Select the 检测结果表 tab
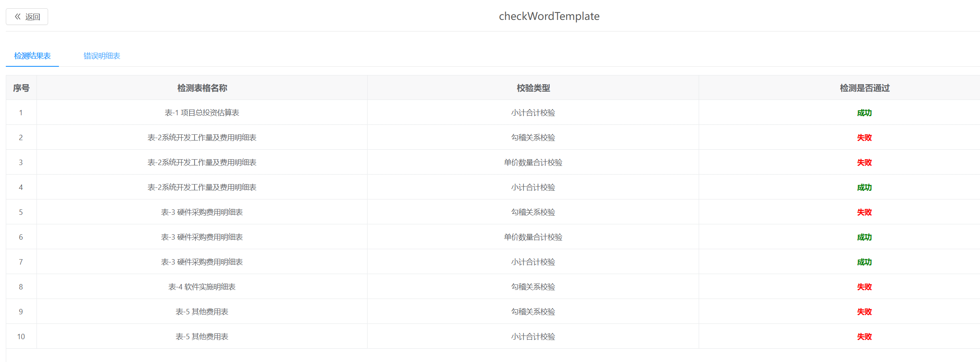This screenshot has width=980, height=362. (32, 56)
